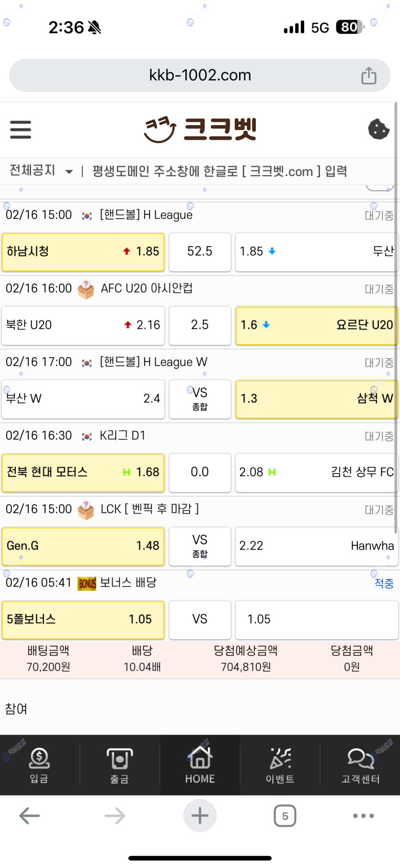This screenshot has height=868, width=400.
Task: Open a new tab with plus button
Action: (x=200, y=816)
